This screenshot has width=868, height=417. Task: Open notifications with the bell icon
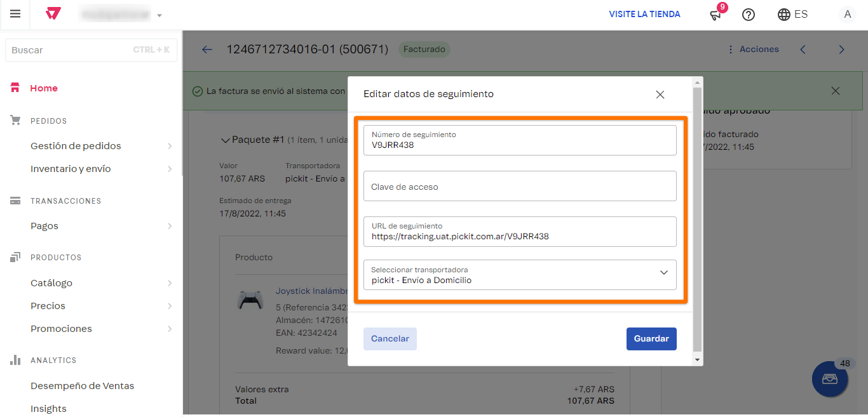coord(715,15)
